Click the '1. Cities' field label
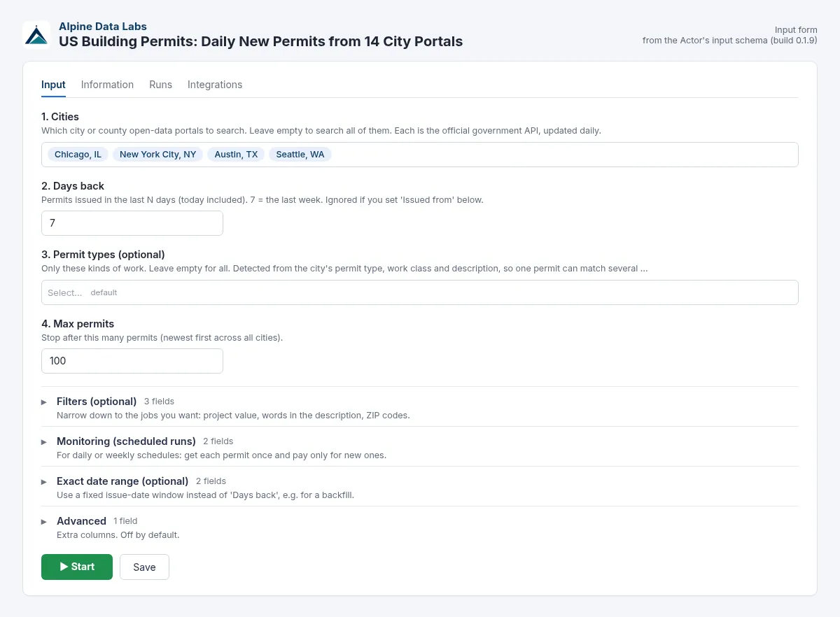Viewport: 840px width, 617px height. pyautogui.click(x=60, y=117)
